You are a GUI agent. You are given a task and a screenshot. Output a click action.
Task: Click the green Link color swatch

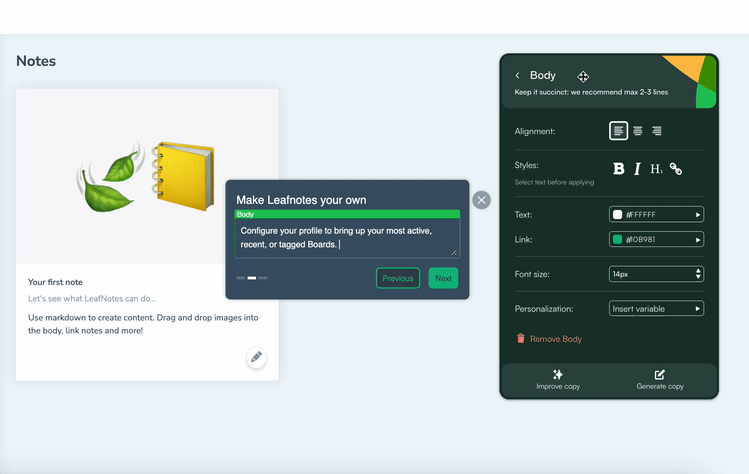click(618, 239)
